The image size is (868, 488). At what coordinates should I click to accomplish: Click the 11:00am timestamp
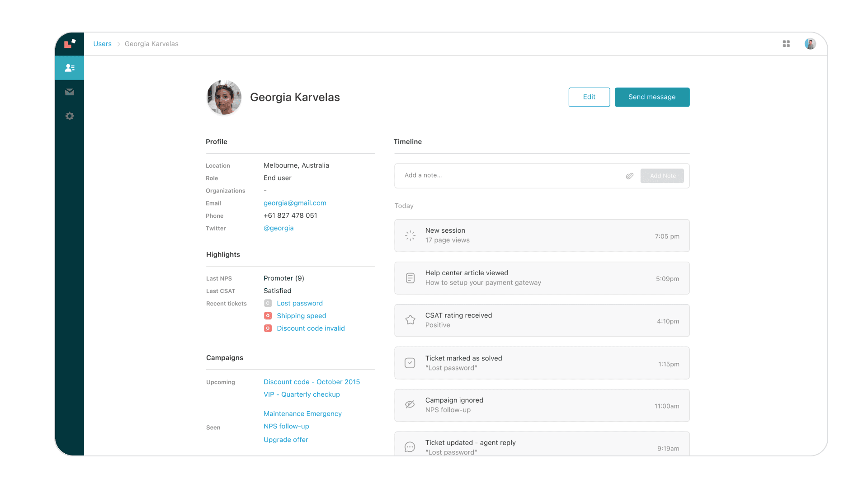667,406
